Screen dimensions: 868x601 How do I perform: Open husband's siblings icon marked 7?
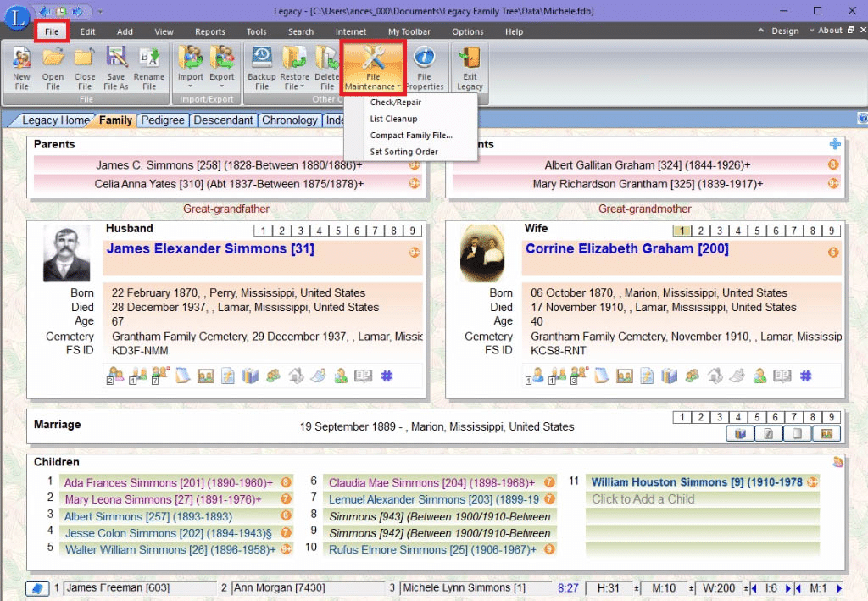160,376
